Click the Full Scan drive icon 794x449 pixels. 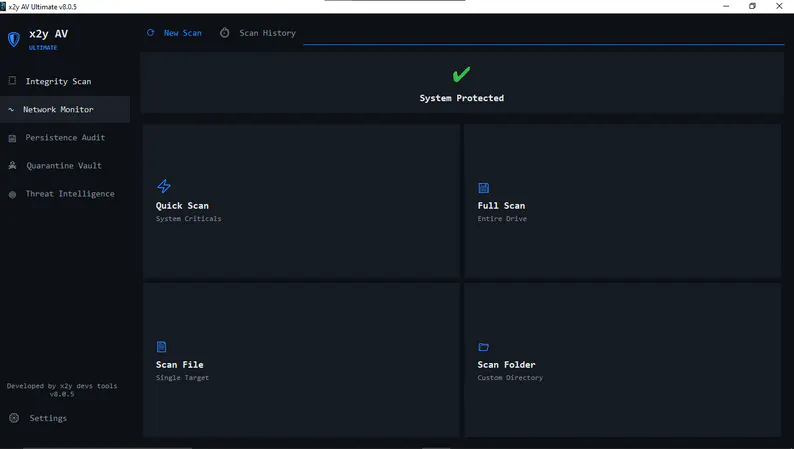click(484, 188)
